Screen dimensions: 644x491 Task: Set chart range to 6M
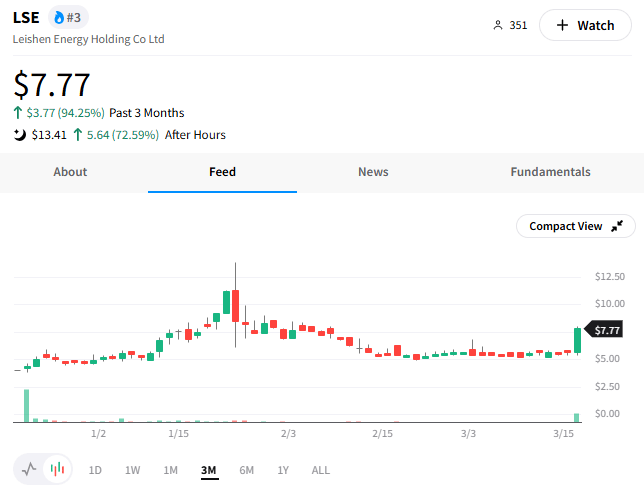pyautogui.click(x=246, y=470)
